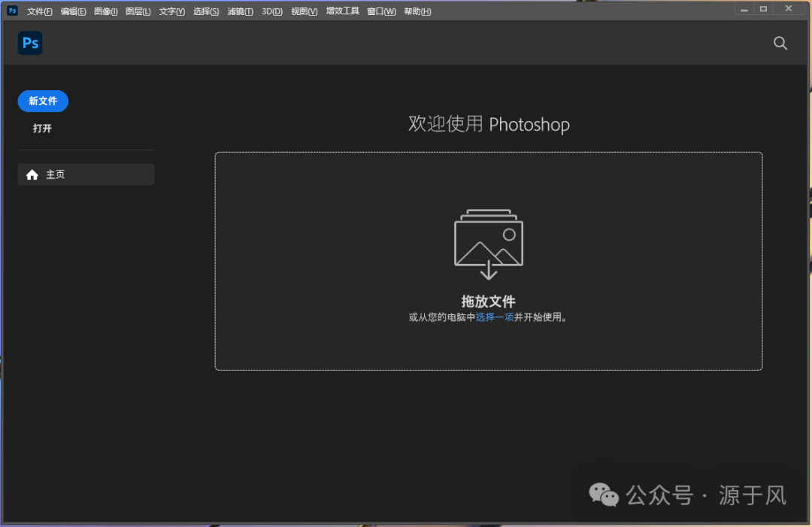The width and height of the screenshot is (812, 527).
Task: Maximize the Photoshop window
Action: point(763,9)
